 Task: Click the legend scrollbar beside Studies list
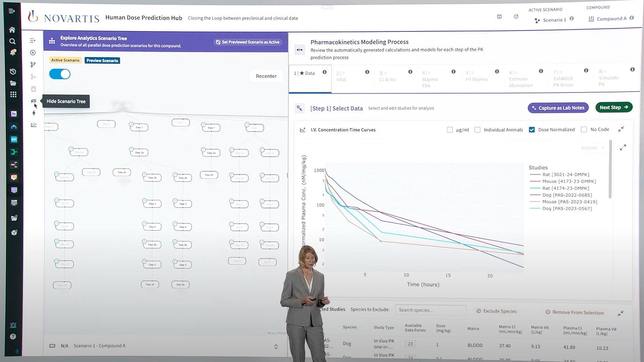pos(611,169)
